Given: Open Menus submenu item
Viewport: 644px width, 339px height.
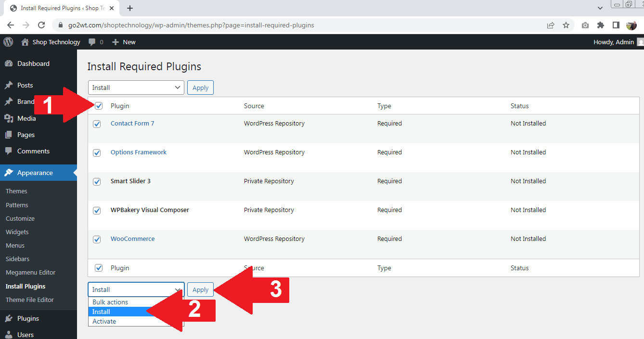Looking at the screenshot, I should tap(15, 245).
